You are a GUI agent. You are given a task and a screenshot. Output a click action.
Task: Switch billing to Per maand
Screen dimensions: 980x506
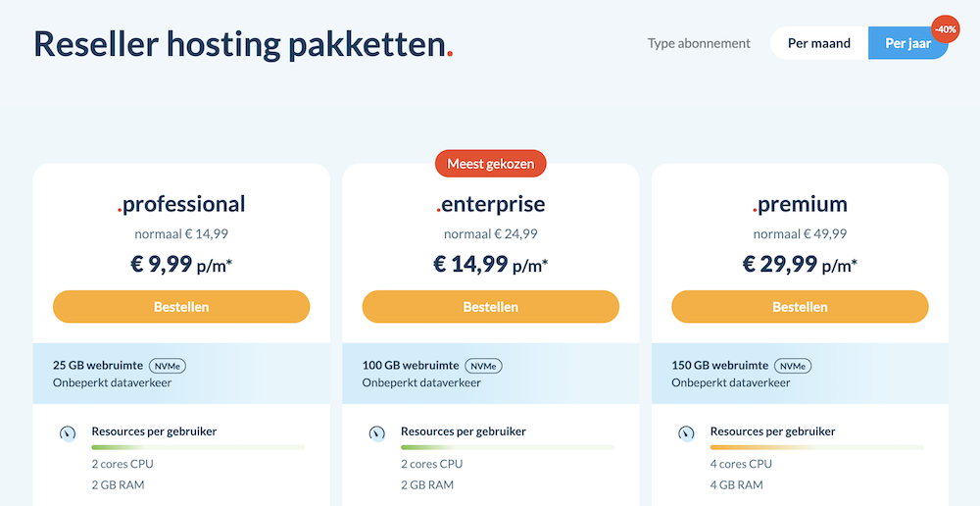point(819,43)
